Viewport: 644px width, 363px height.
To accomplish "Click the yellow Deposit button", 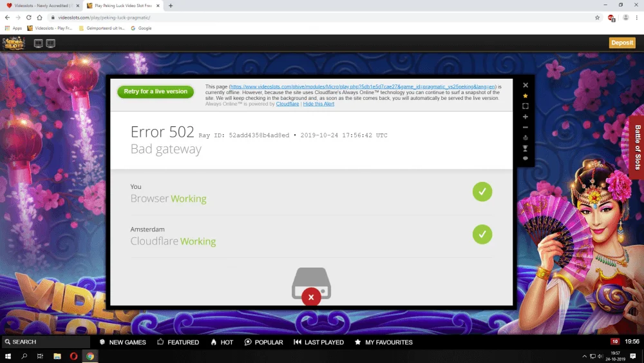I will 622,43.
